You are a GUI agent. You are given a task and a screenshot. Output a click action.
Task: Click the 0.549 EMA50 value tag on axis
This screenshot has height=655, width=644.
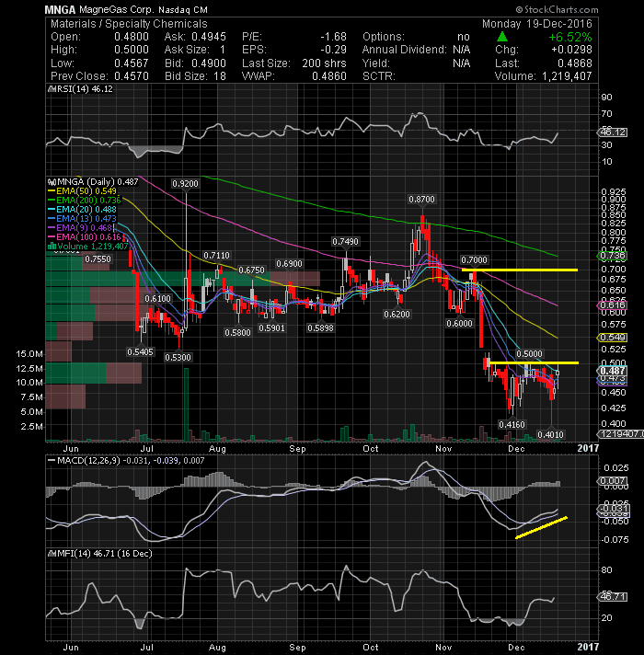click(x=613, y=337)
